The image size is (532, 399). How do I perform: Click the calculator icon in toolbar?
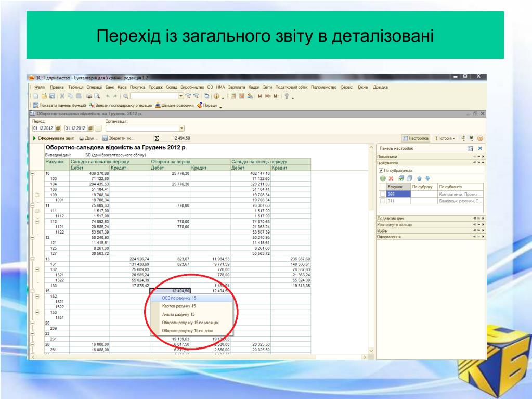pyautogui.click(x=233, y=96)
